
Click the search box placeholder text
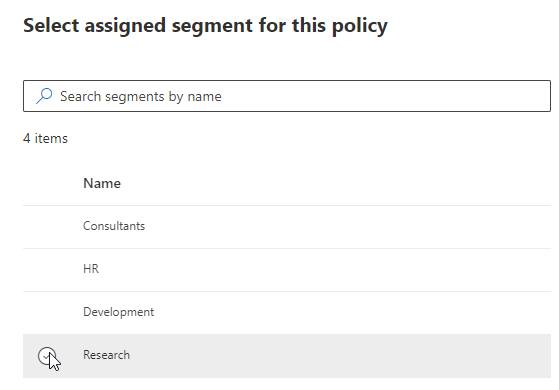[x=141, y=96]
